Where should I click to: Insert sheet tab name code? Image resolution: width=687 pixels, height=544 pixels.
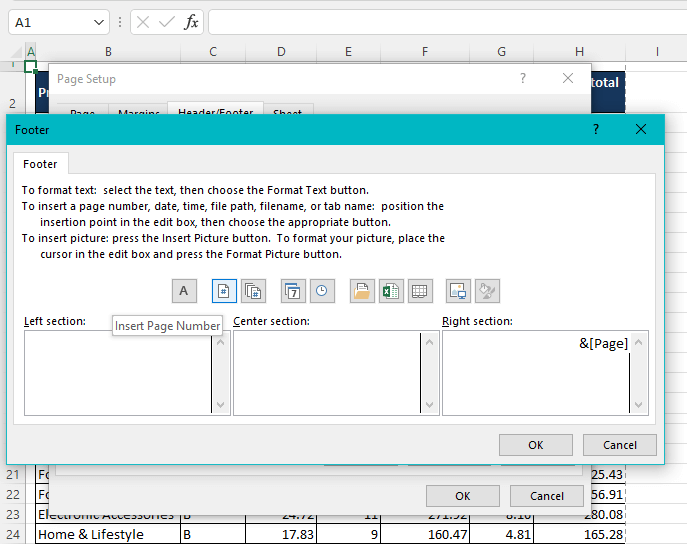[x=420, y=291]
